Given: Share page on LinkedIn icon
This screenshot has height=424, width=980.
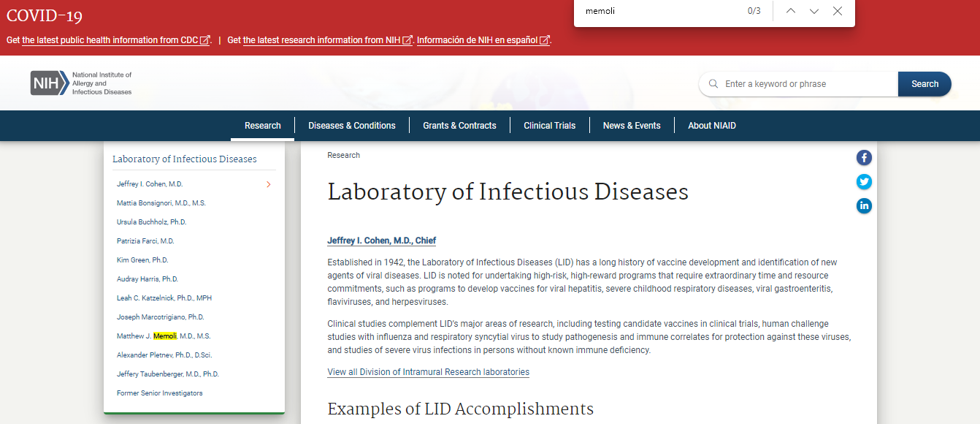Looking at the screenshot, I should tap(864, 205).
